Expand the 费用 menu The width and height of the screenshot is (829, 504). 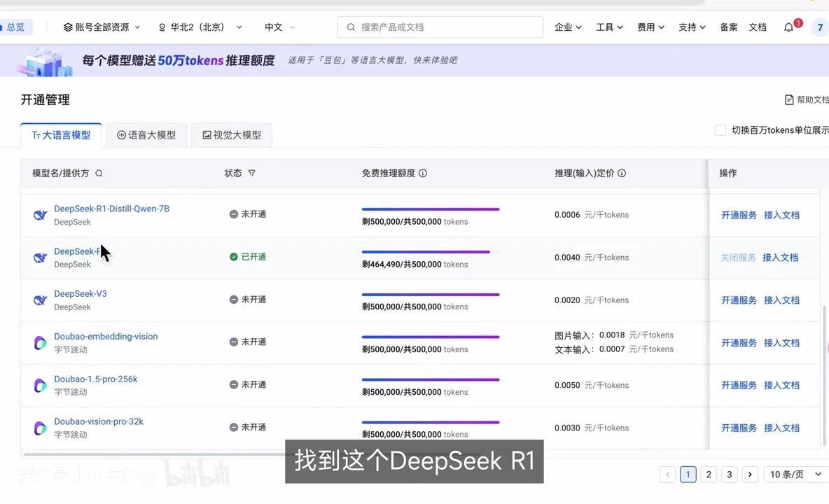(x=650, y=27)
